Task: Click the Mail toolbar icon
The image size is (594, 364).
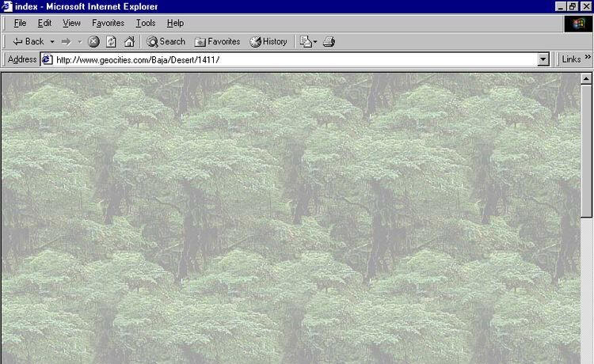Action: [x=306, y=42]
